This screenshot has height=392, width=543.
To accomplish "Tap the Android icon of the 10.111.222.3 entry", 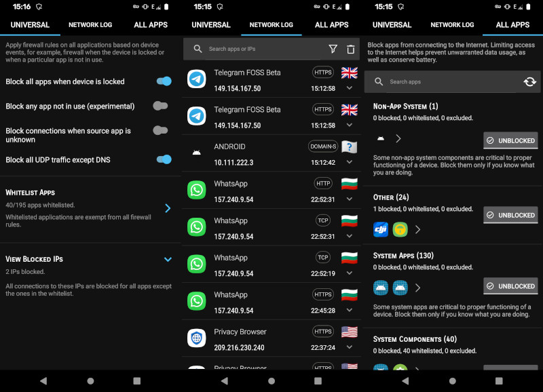I will 196,153.
